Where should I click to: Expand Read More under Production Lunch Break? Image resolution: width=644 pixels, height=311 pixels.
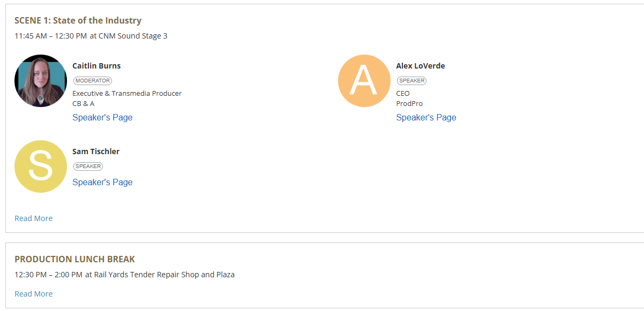[x=33, y=294]
